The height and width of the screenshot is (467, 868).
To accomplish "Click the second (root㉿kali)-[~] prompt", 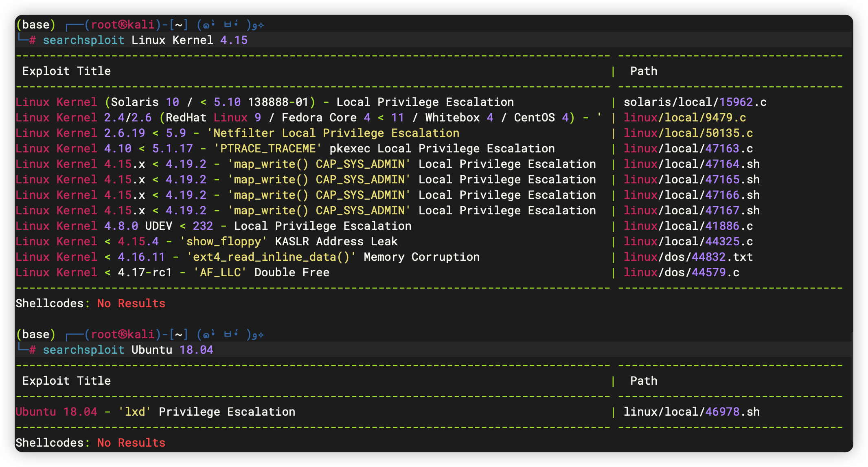I will [136, 334].
